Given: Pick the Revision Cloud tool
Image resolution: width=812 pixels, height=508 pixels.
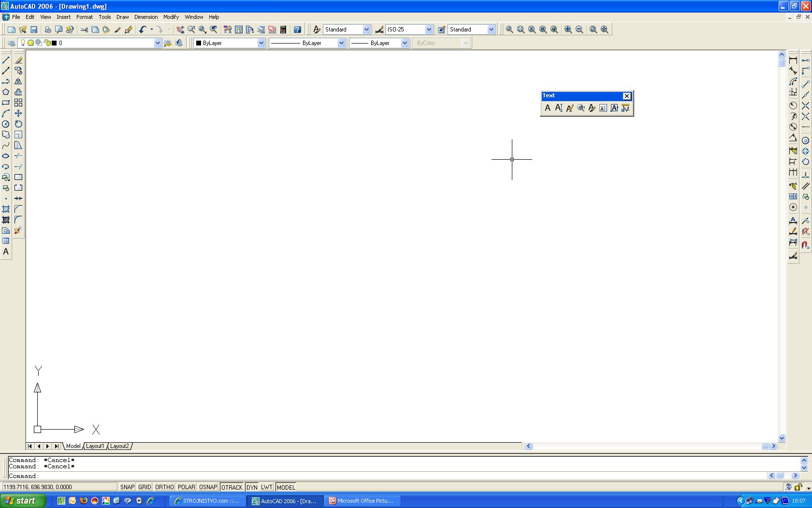Looking at the screenshot, I should coord(6,134).
